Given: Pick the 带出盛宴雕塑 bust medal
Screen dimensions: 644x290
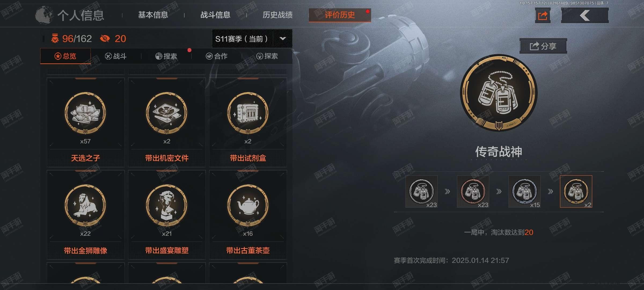Looking at the screenshot, I should click(167, 215).
